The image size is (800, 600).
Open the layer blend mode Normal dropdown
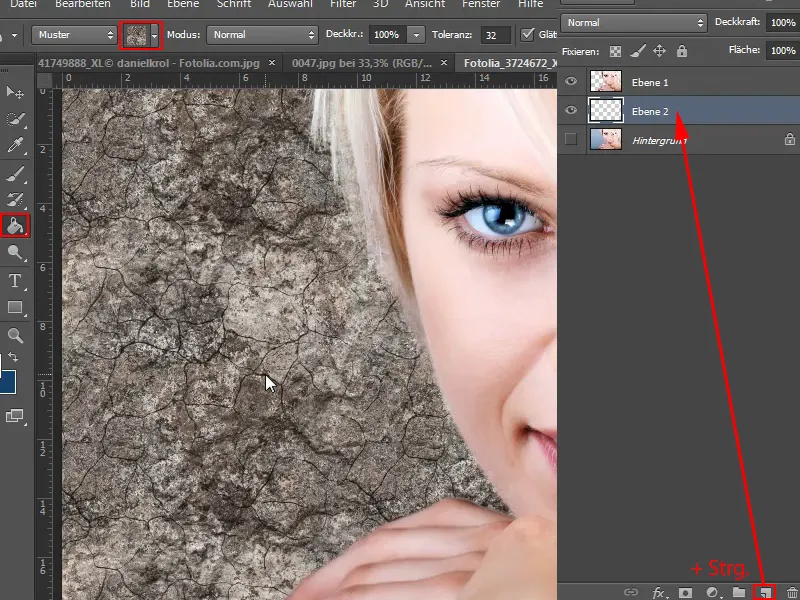pos(634,22)
